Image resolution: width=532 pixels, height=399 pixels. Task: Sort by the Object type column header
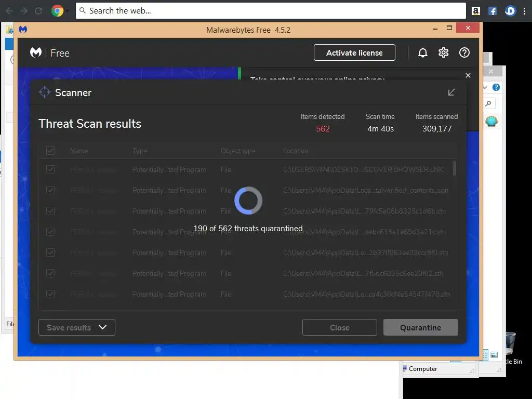pyautogui.click(x=238, y=151)
